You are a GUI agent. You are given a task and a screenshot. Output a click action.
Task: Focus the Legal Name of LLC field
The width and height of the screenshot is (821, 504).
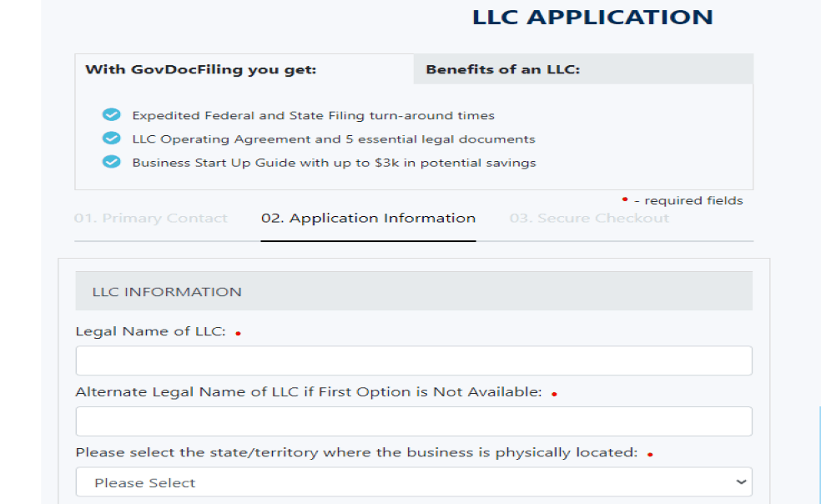(x=414, y=360)
